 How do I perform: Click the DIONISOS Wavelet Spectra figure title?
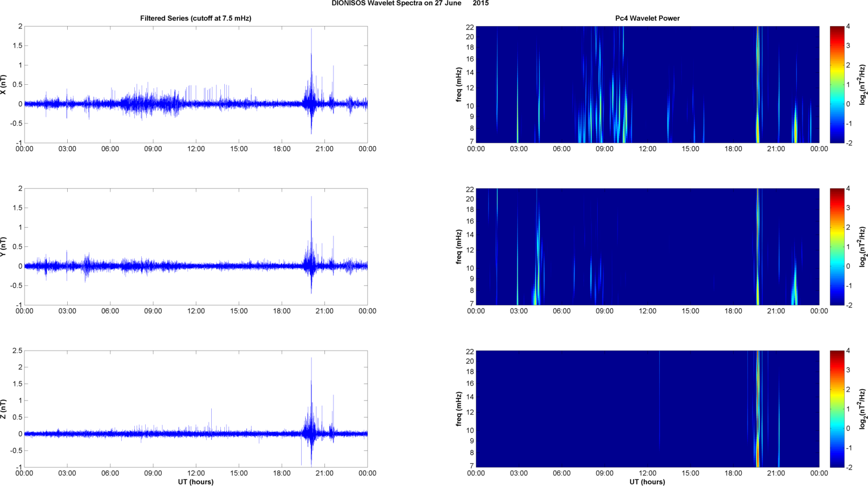tap(410, 3)
